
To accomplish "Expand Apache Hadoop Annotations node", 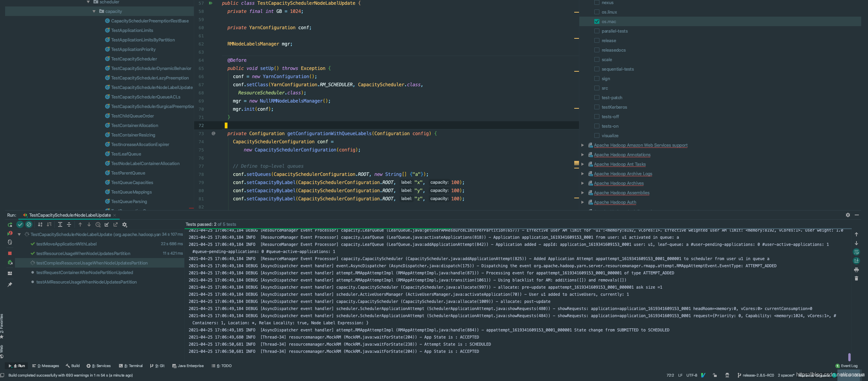I will (582, 155).
